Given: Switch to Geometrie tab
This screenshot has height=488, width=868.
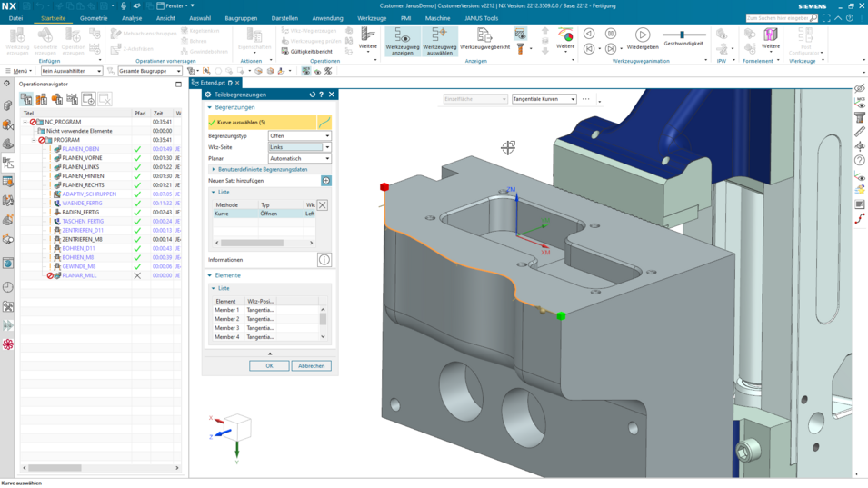Looking at the screenshot, I should tap(94, 18).
